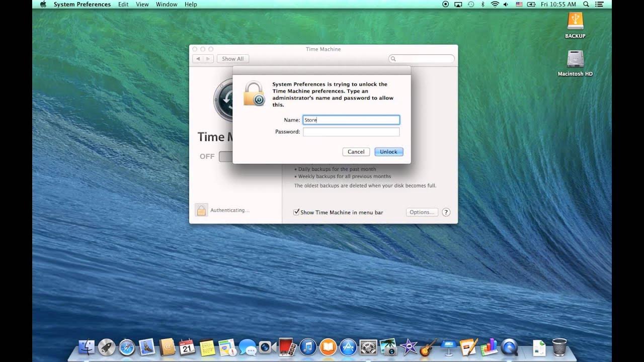
Task: Open Calendar icon showing 21
Action: tap(187, 347)
